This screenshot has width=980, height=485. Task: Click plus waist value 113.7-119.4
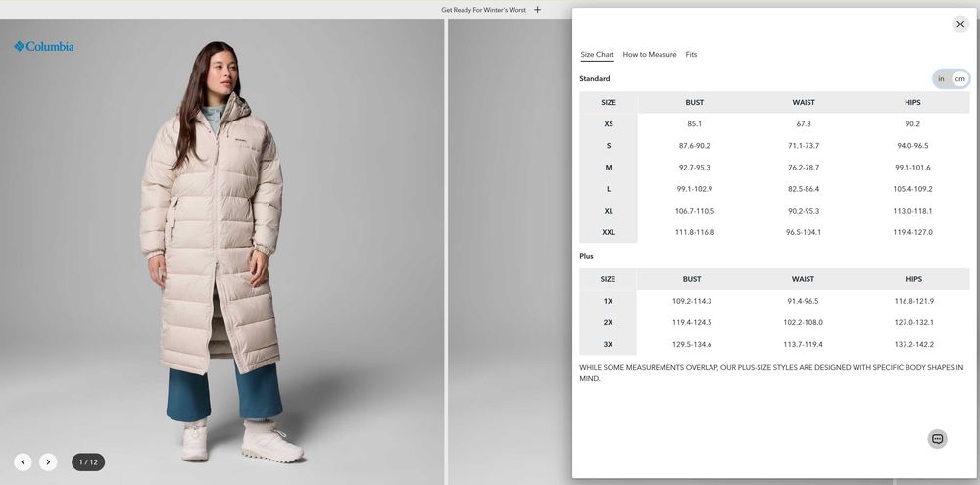[x=803, y=344]
